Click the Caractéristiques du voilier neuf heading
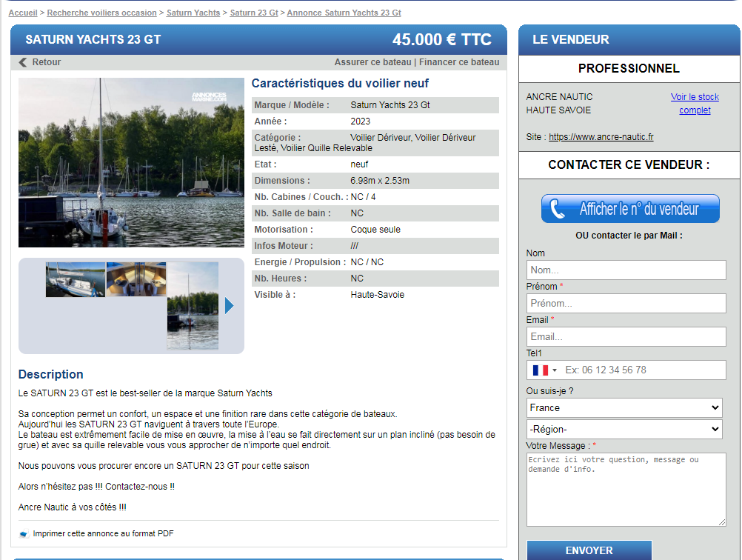The image size is (742, 560). coord(340,83)
